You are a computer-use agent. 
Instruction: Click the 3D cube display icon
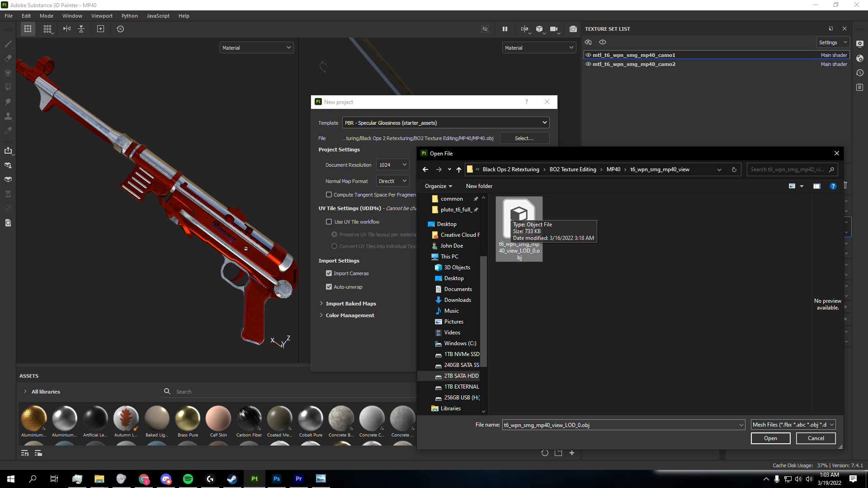(x=539, y=29)
